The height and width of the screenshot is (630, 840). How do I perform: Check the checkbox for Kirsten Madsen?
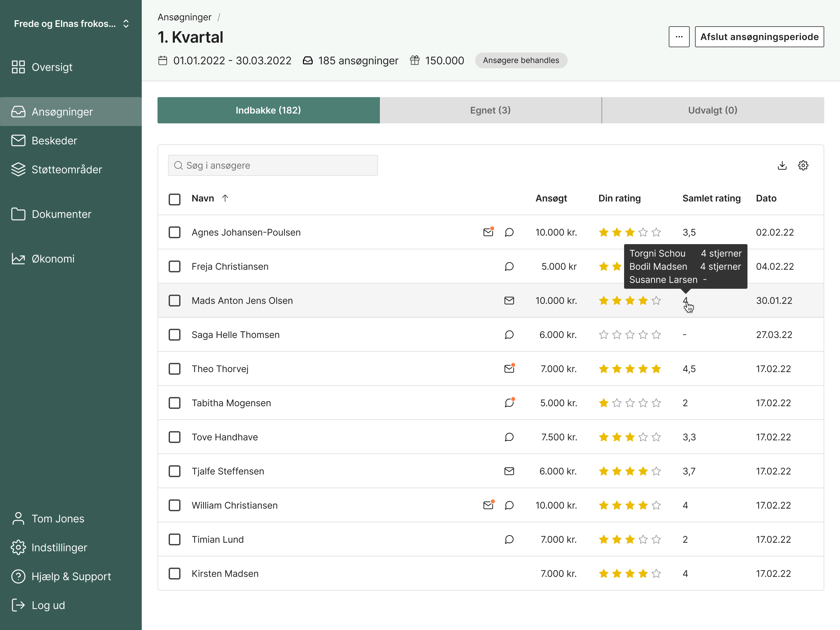click(174, 574)
